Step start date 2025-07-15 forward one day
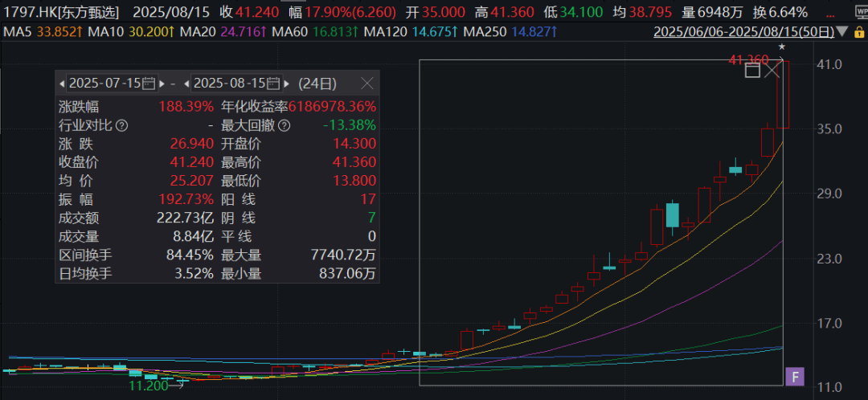The image size is (868, 400). coord(162,84)
